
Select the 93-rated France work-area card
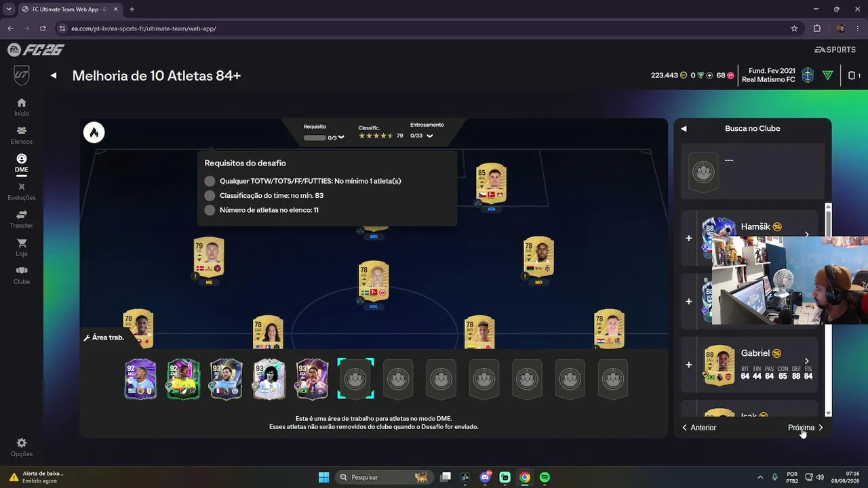[226, 379]
